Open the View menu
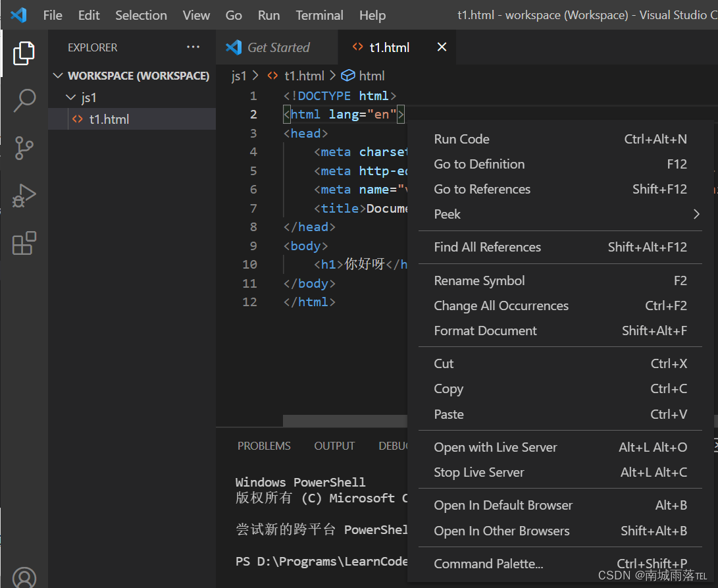The image size is (718, 588). [196, 15]
